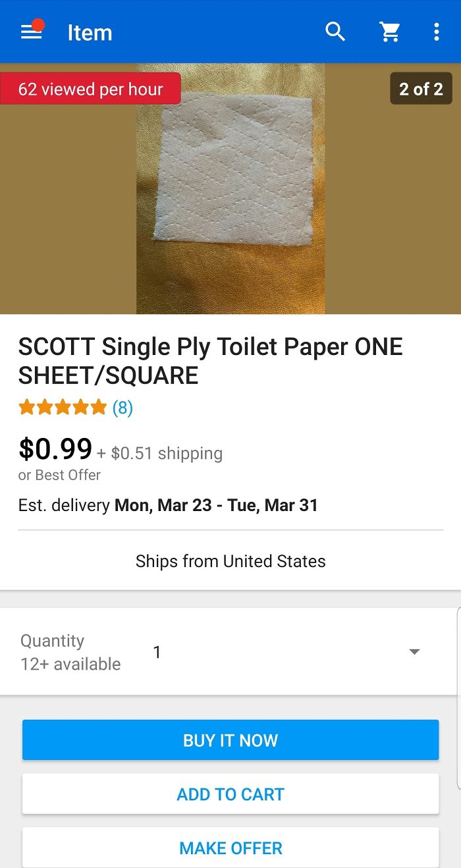This screenshot has width=461, height=868.
Task: Tap the or Best Offer text
Action: click(x=59, y=475)
